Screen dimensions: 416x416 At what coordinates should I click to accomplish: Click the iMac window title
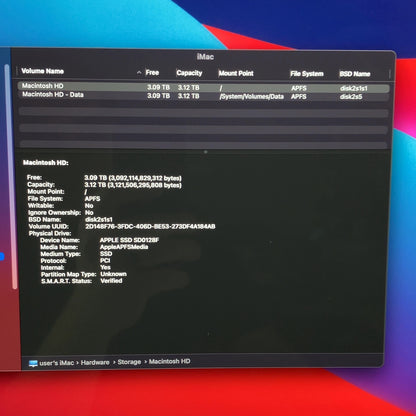[205, 57]
